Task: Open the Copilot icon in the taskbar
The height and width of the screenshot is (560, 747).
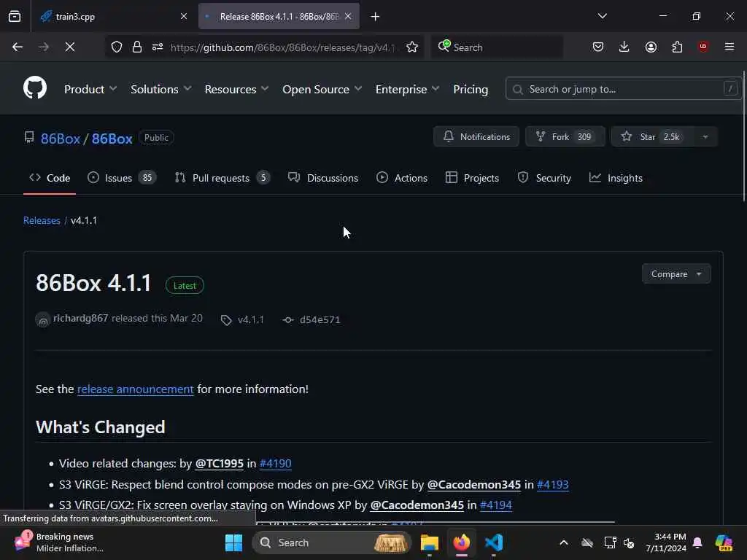Action: pos(724,542)
